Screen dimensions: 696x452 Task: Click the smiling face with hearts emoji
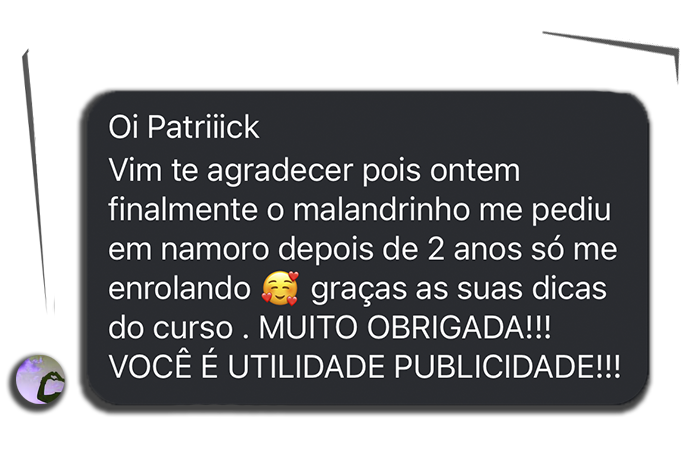280,288
